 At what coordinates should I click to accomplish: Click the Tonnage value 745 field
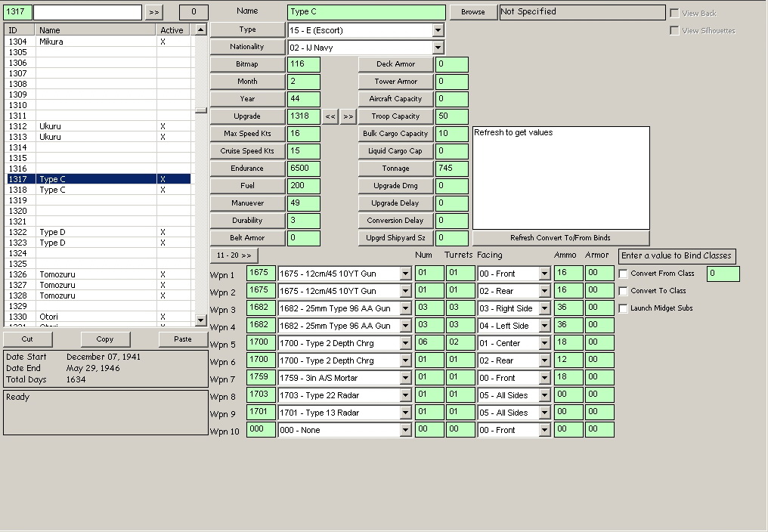click(x=451, y=169)
